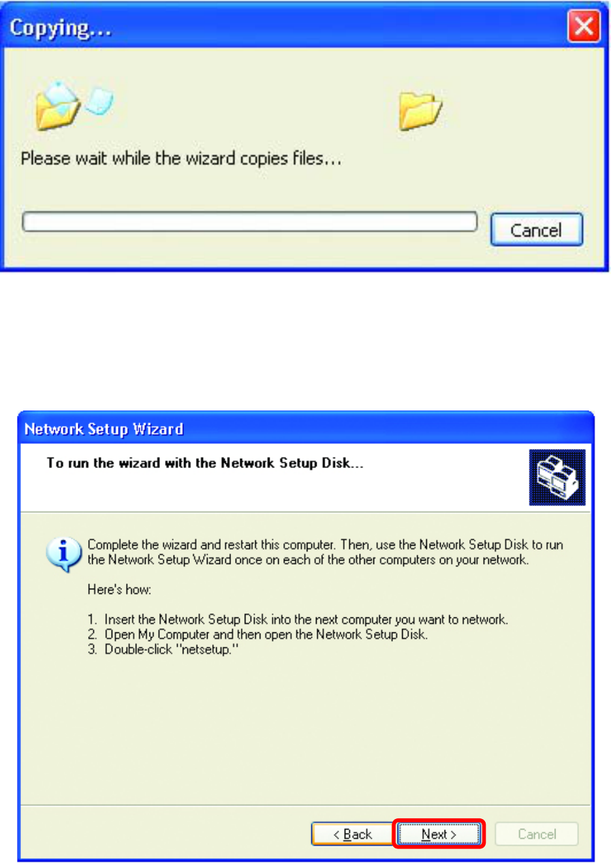The image size is (611, 868).
Task: Cancel the file copying operation
Action: (537, 230)
